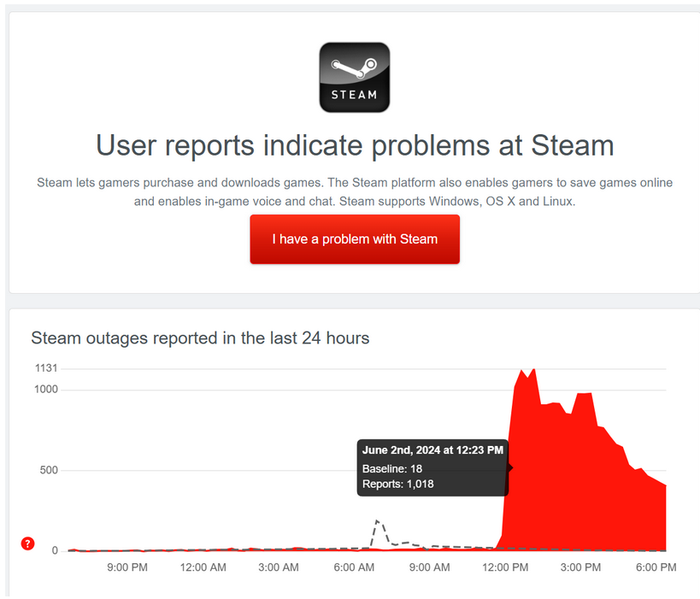Click the Steam description paragraph text

point(355,192)
